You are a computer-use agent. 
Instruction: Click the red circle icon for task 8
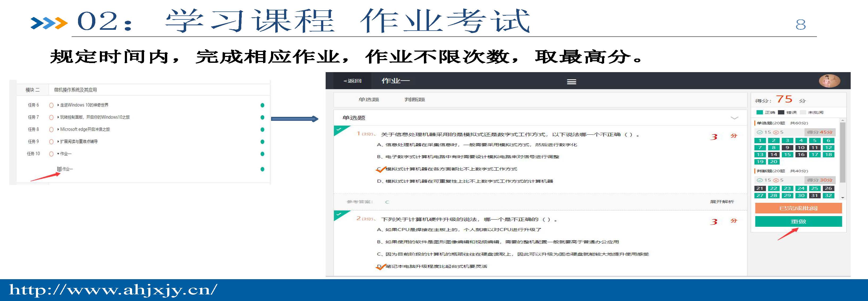51,130
